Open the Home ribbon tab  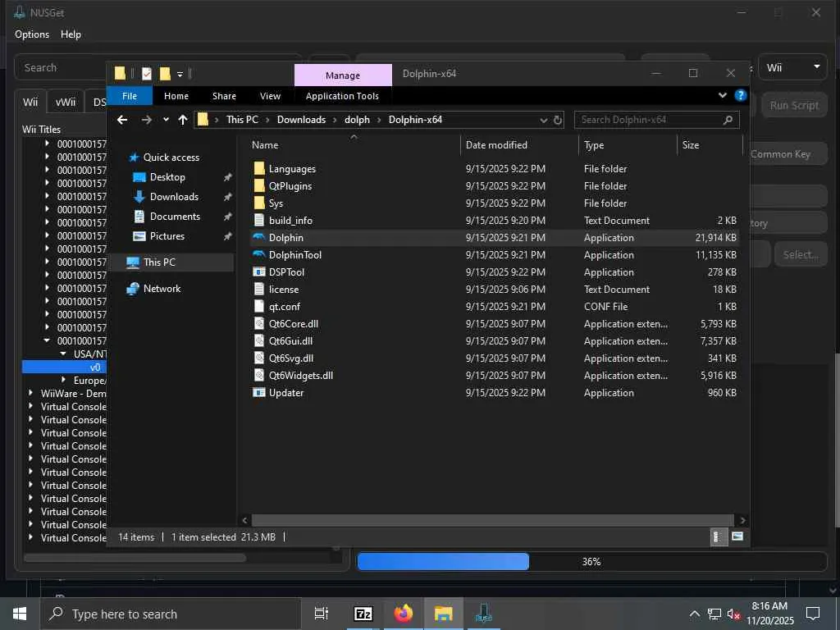pos(176,96)
